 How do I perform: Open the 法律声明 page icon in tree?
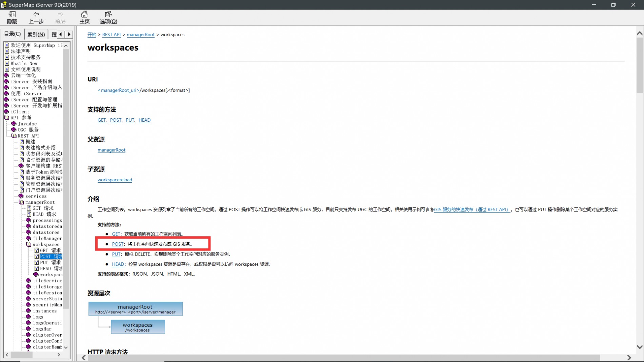pyautogui.click(x=7, y=51)
